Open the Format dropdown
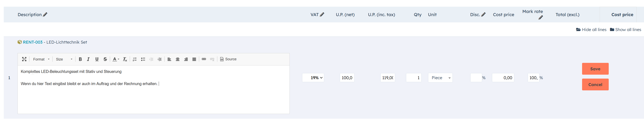Screen dimensions: 644x122 [41, 59]
